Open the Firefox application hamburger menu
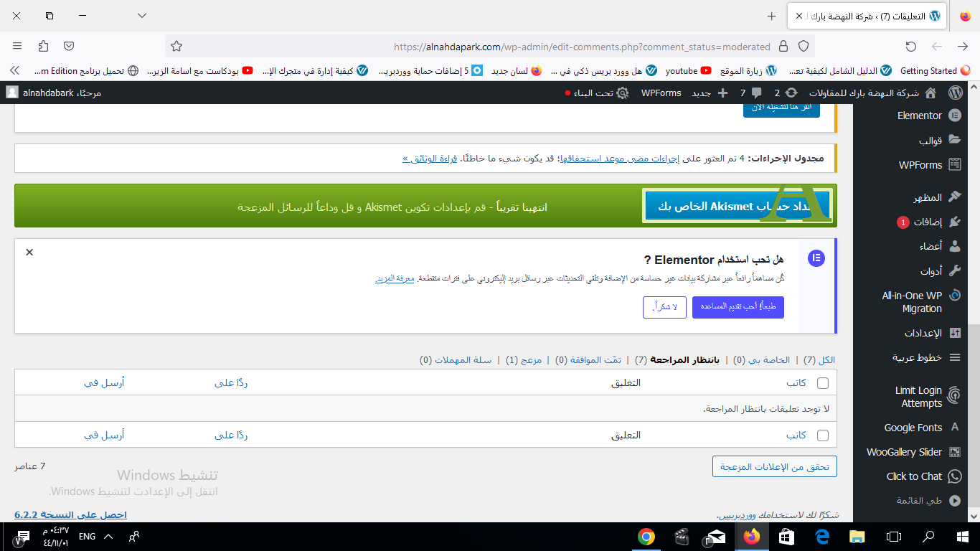The image size is (980, 551). coord(17,46)
